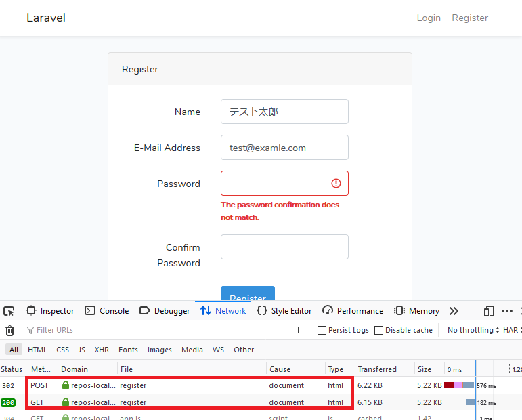
Task: Click responsive design mode icon
Action: pyautogui.click(x=489, y=311)
